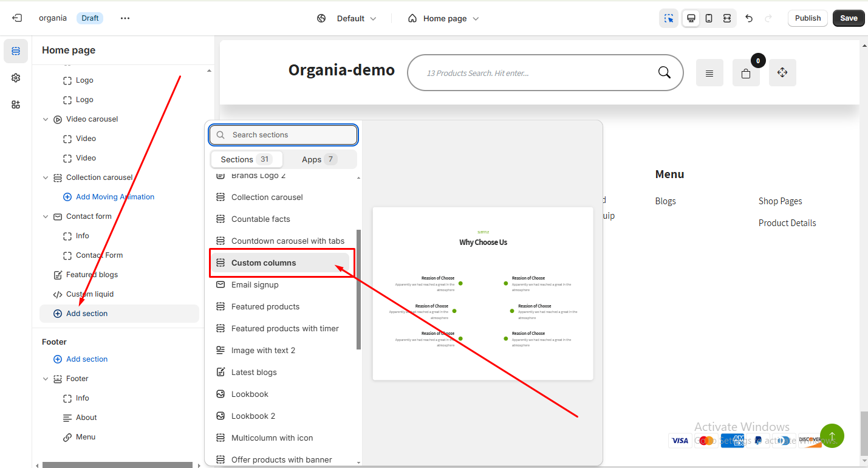The image size is (868, 468).
Task: Click the Email signup envelope icon
Action: pyautogui.click(x=220, y=284)
